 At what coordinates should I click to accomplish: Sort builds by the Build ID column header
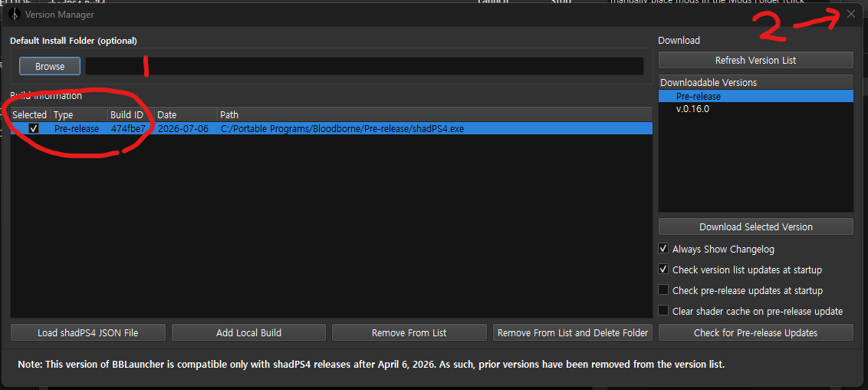pyautogui.click(x=131, y=114)
